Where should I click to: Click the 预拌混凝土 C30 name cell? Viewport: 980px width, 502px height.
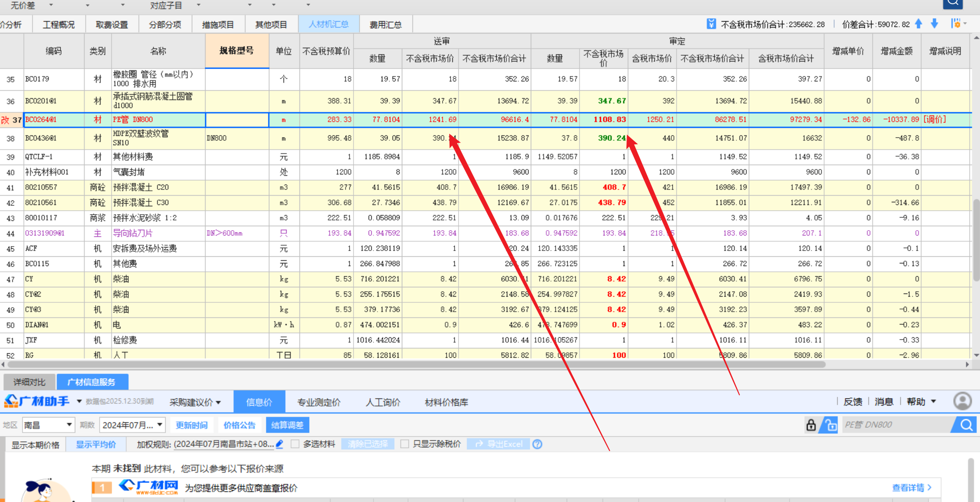point(158,203)
